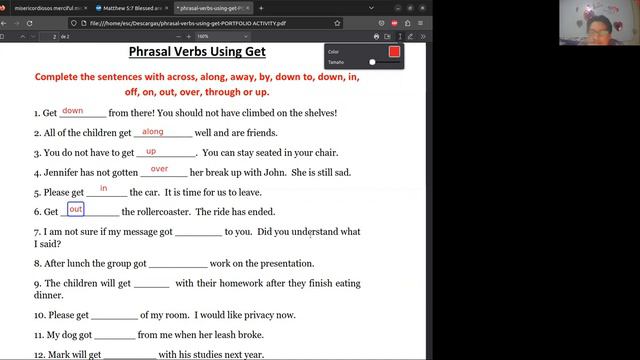Click the page info icon before the file URL
640x360 pixels.
click(84, 23)
